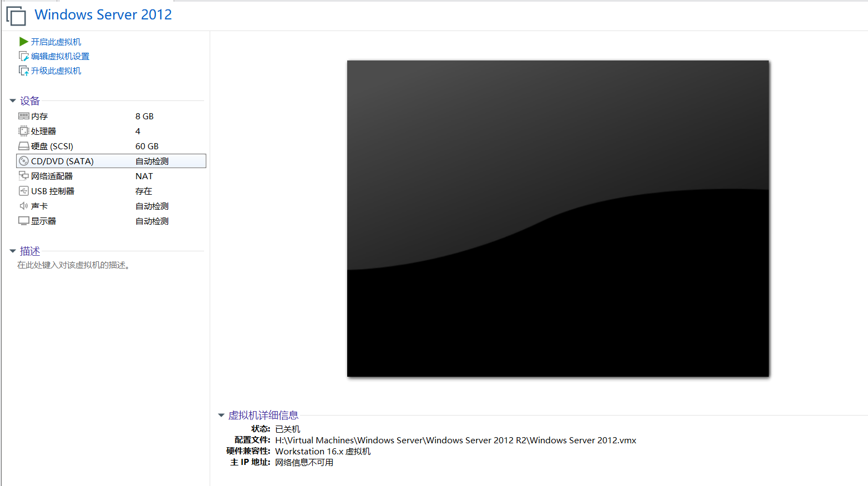Click the edit virtual machine settings icon
Screen dimensions: 868x486
pyautogui.click(x=24, y=56)
